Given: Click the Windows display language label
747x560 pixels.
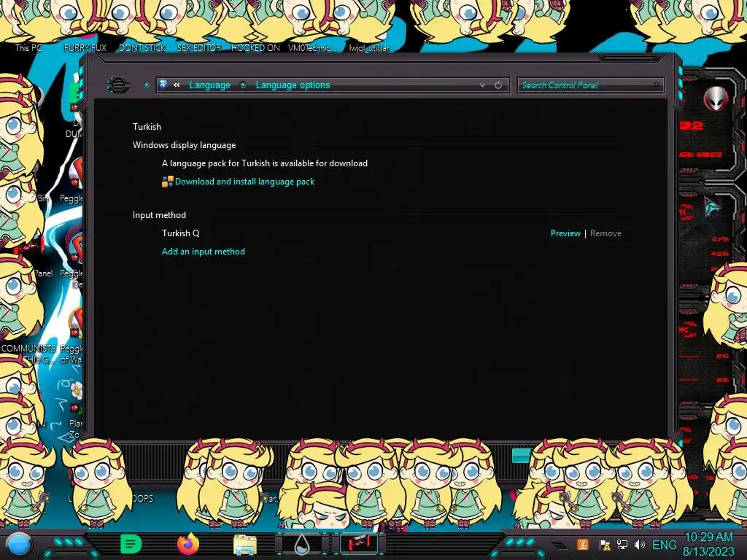Looking at the screenshot, I should (x=184, y=145).
